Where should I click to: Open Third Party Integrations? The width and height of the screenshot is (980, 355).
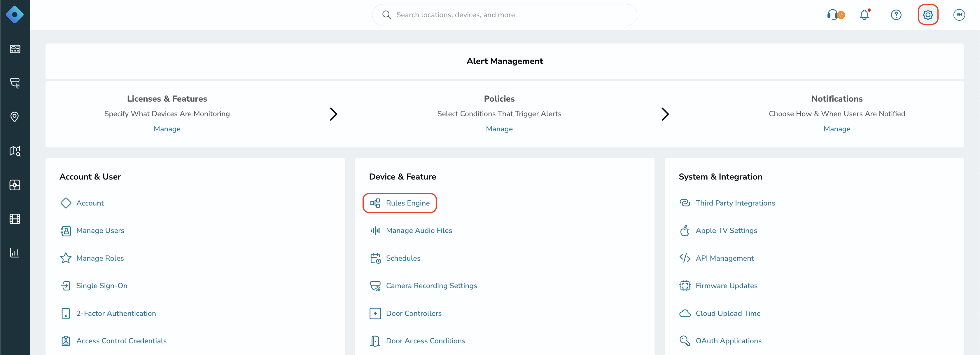[735, 203]
